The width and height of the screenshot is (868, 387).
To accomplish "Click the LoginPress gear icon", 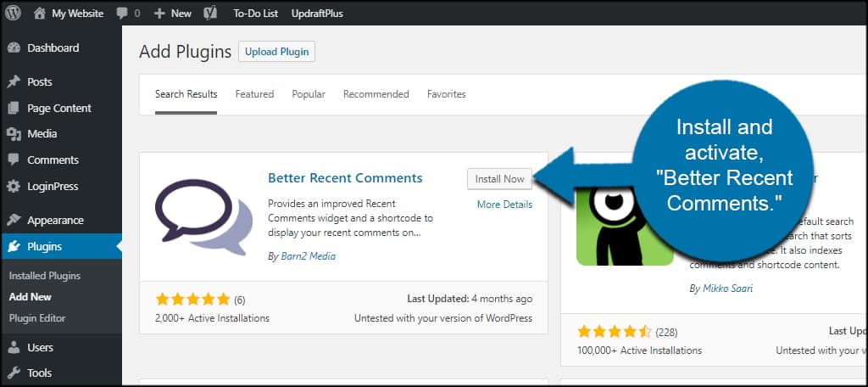I will 14,187.
